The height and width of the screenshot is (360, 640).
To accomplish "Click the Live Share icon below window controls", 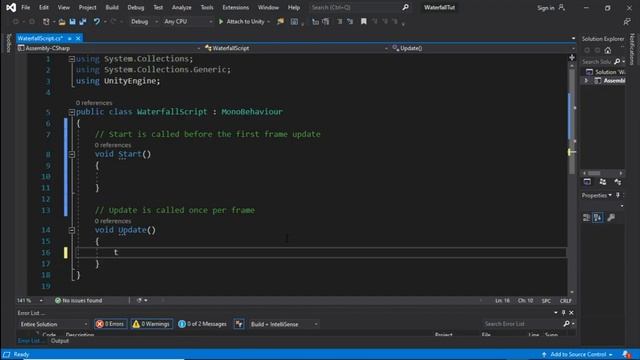I will (x=627, y=22).
